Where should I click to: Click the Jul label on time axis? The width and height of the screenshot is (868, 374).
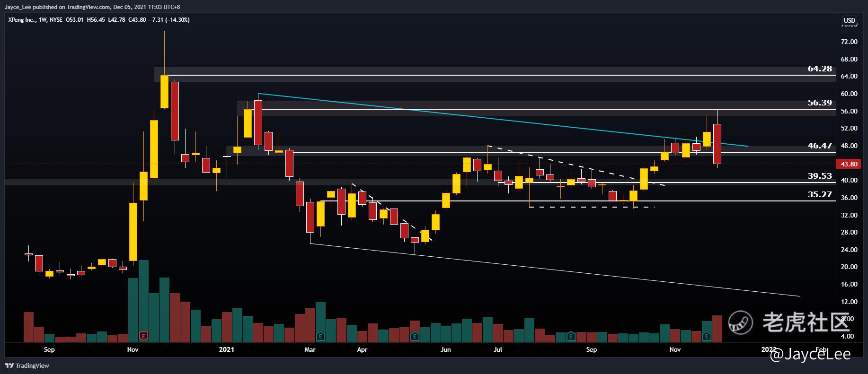tap(497, 350)
